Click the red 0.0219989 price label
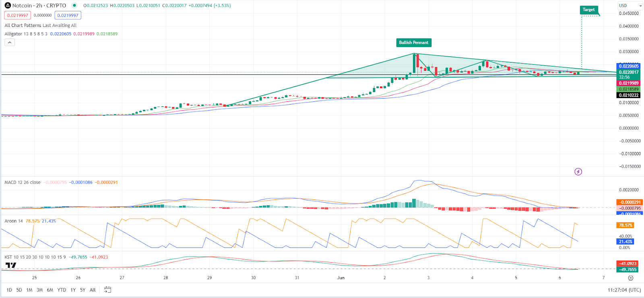The height and width of the screenshot is (298, 644). coord(628,83)
